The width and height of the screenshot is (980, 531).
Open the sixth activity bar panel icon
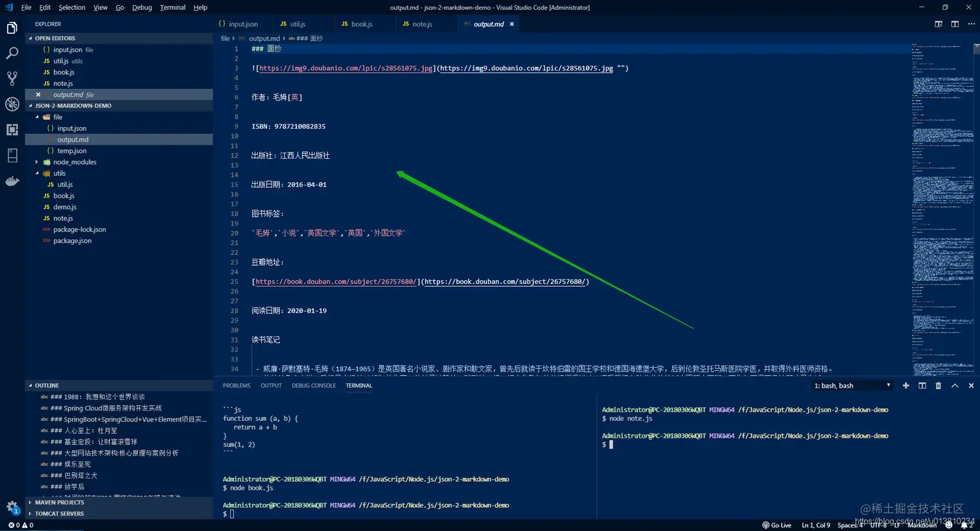pyautogui.click(x=12, y=155)
